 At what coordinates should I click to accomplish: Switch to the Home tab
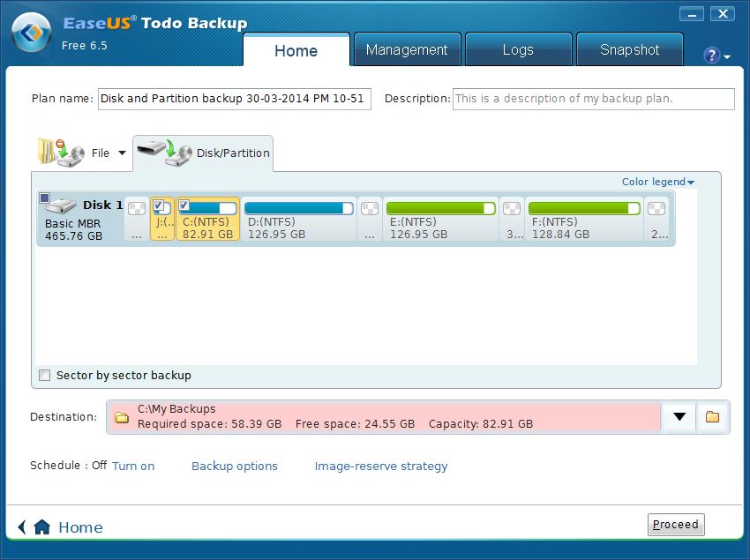(x=296, y=50)
